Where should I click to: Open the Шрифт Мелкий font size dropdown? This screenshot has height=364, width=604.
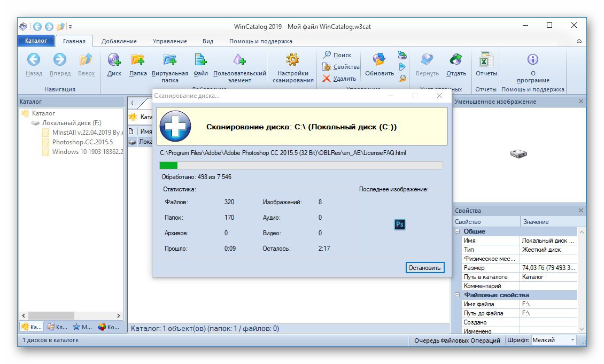(x=554, y=340)
